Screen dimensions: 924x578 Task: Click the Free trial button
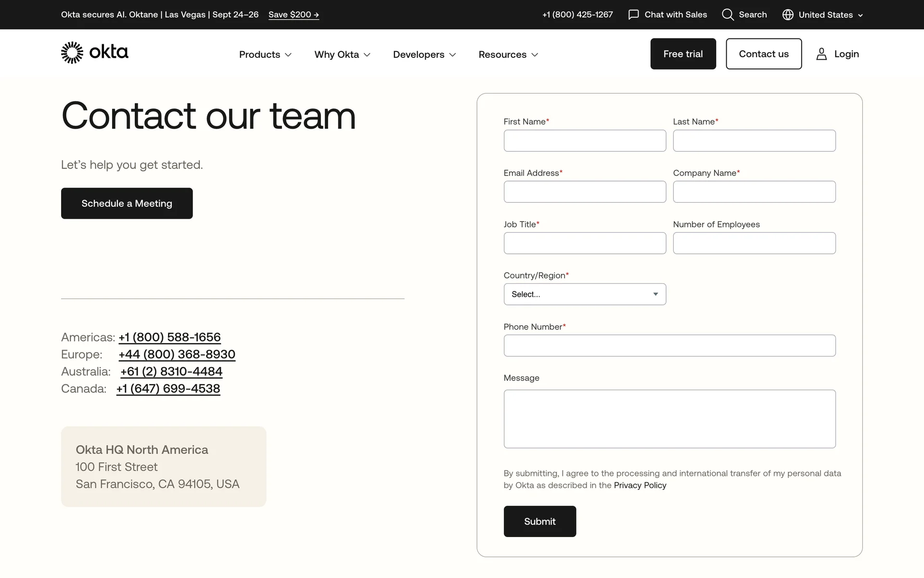[x=683, y=54]
